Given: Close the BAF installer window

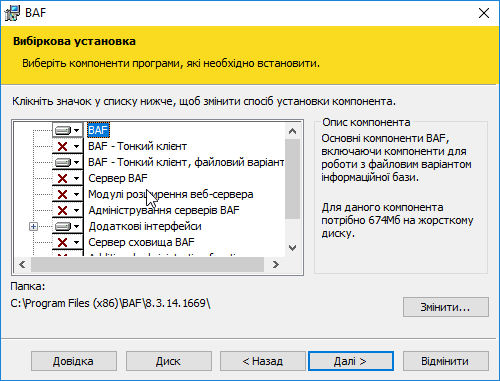Looking at the screenshot, I should 484,13.
